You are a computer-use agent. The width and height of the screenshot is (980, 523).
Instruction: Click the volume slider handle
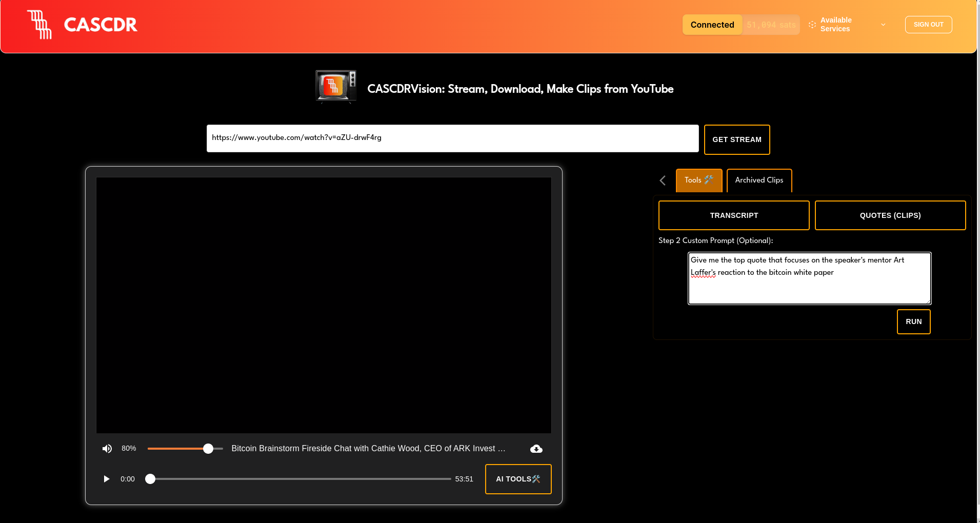[208, 449]
